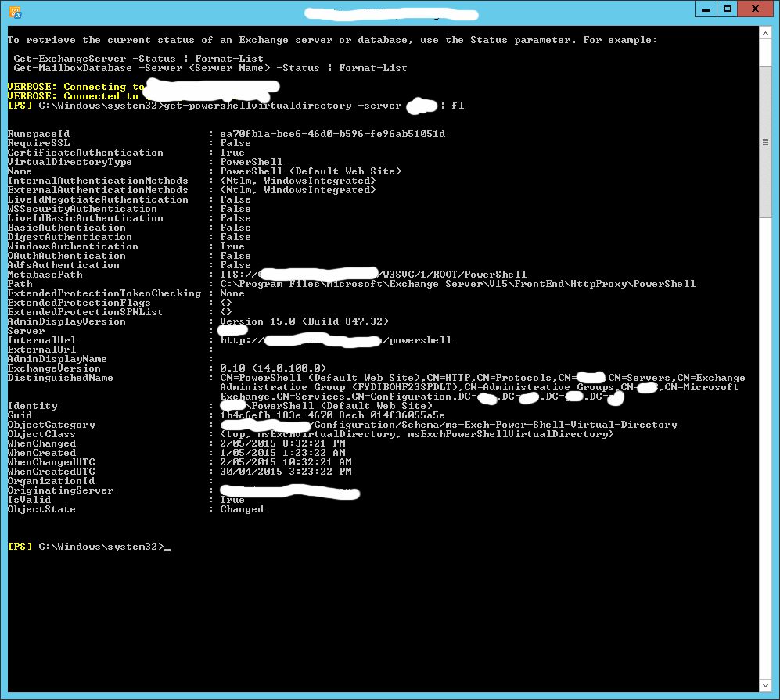Click the scrollbar up arrow

point(765,34)
